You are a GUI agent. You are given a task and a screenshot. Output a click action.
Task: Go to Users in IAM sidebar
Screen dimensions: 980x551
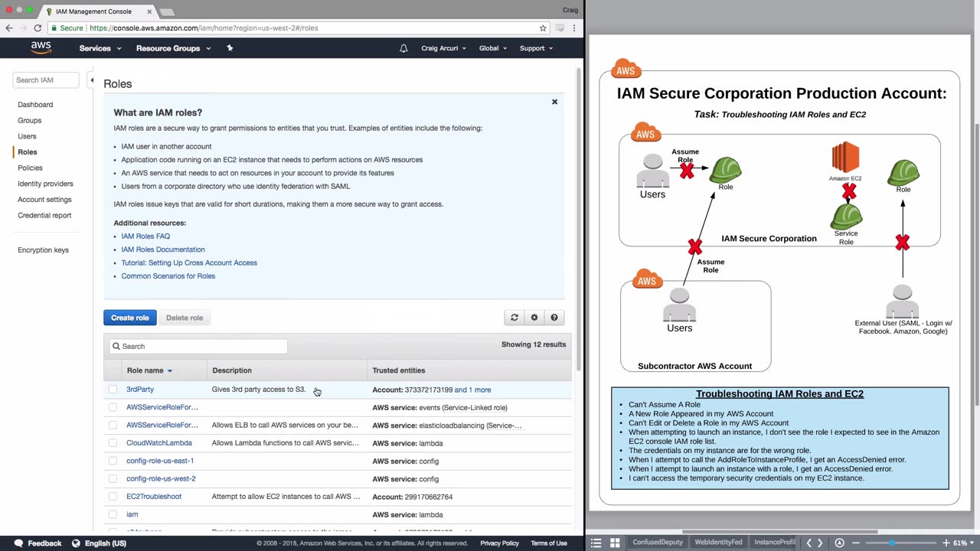[x=27, y=136]
